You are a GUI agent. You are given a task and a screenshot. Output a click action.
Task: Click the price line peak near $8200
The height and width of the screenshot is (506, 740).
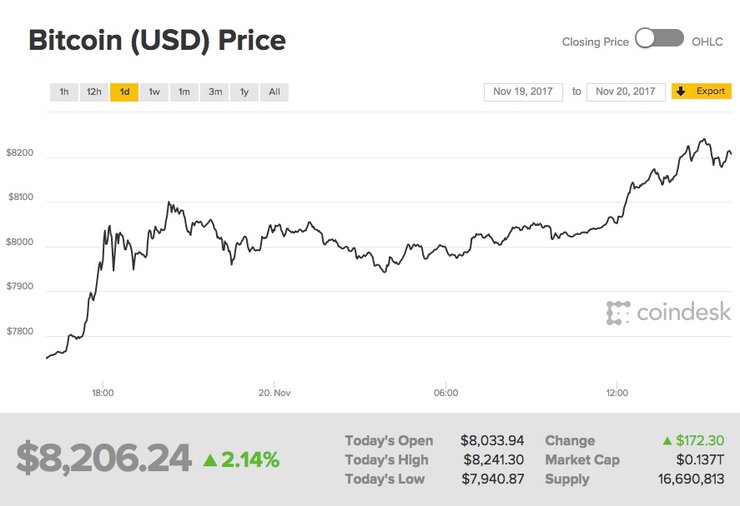coord(703,140)
